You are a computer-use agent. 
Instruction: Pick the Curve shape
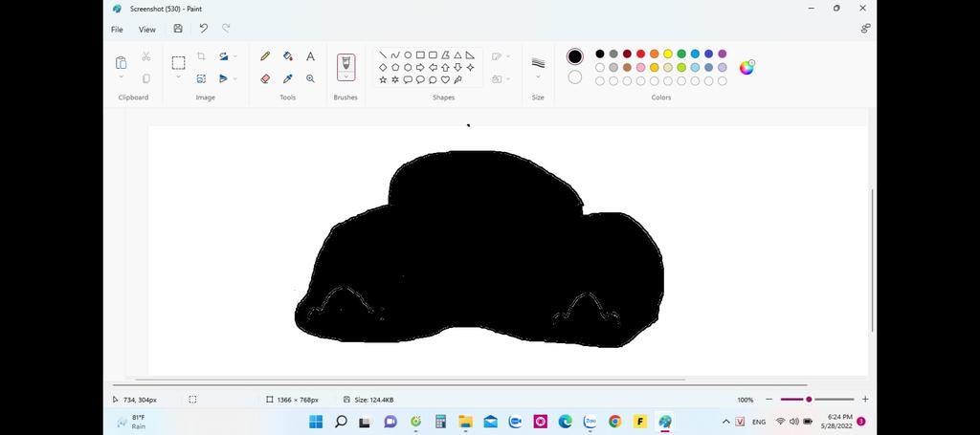coord(395,54)
